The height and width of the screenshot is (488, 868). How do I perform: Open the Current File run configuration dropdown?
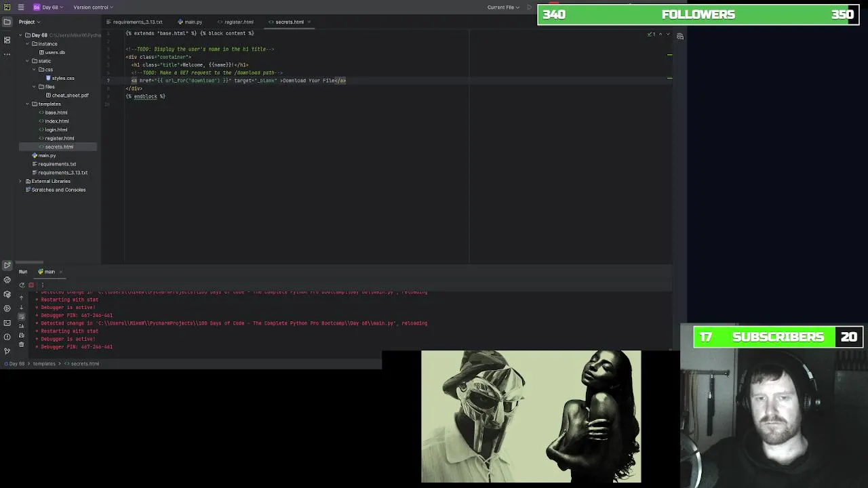click(503, 7)
